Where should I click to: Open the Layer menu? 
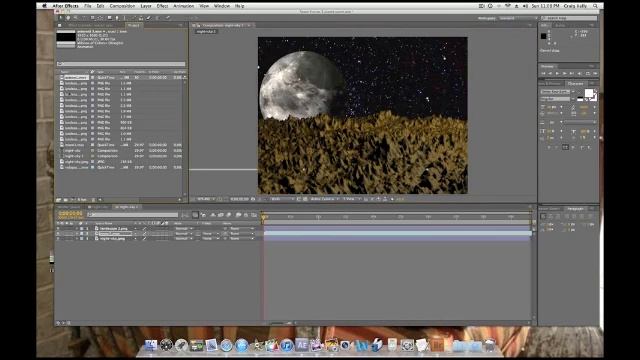coord(146,6)
